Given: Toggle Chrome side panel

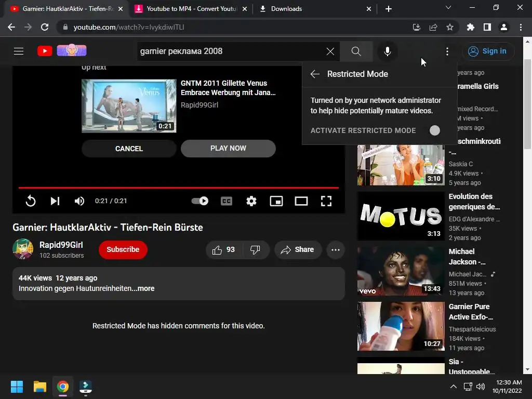Looking at the screenshot, I should 487,27.
